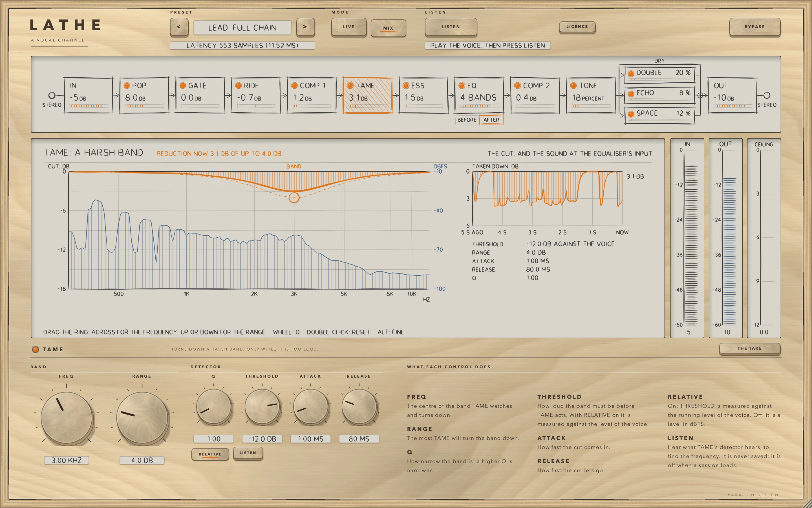Click the -12.0 DB threshold value field
This screenshot has width=812, height=508.
[262, 439]
